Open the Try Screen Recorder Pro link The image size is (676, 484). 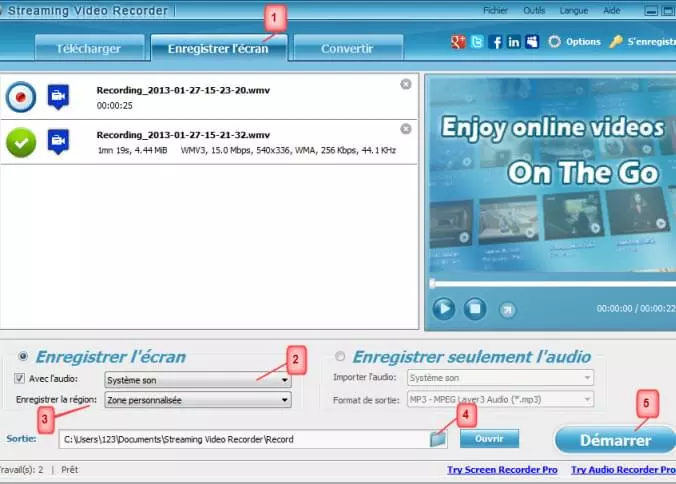[502, 470]
